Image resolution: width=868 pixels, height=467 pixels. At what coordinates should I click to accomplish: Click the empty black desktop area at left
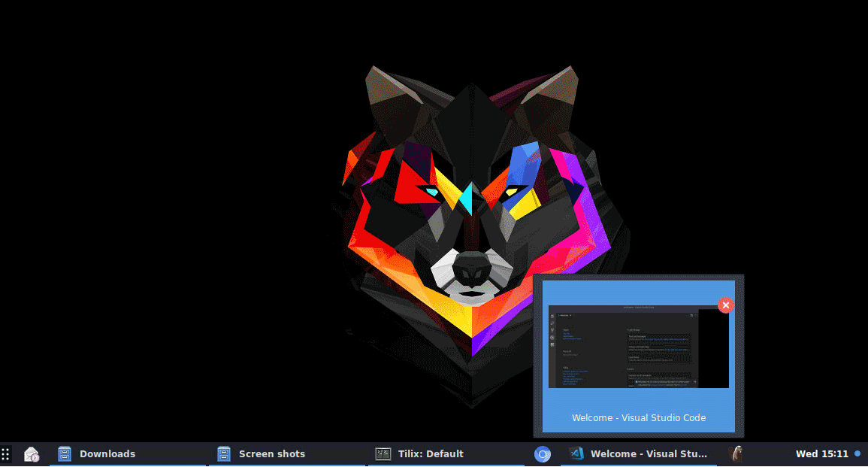(150, 226)
